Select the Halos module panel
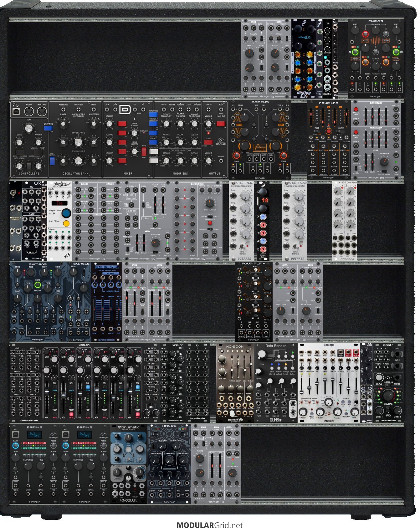Image resolution: width=420 pixels, height=532 pixels. pyautogui.click(x=169, y=464)
